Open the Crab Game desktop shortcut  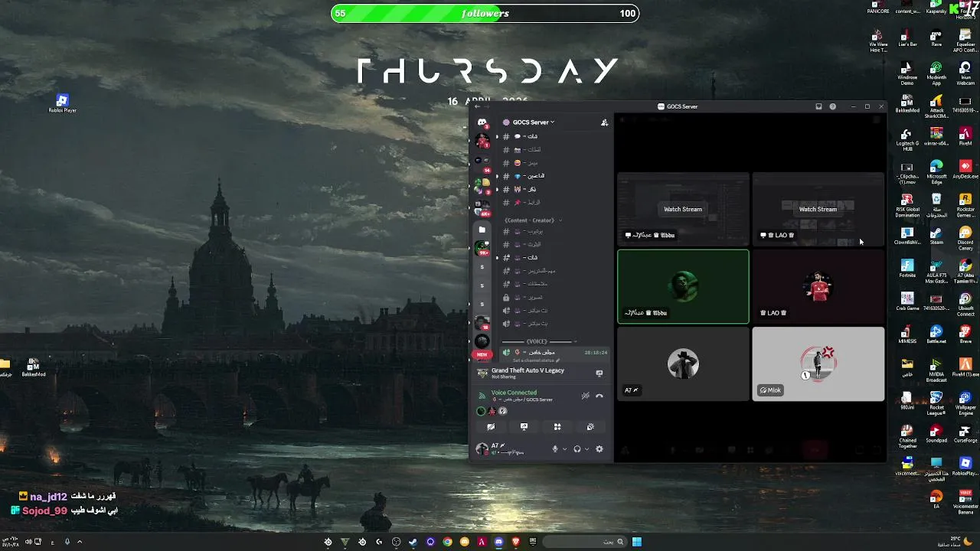click(x=907, y=302)
